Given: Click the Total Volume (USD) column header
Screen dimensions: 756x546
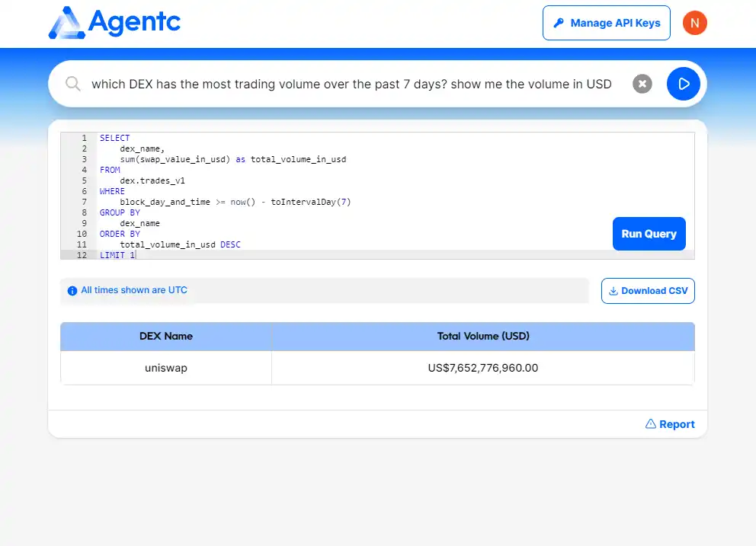Looking at the screenshot, I should point(483,336).
